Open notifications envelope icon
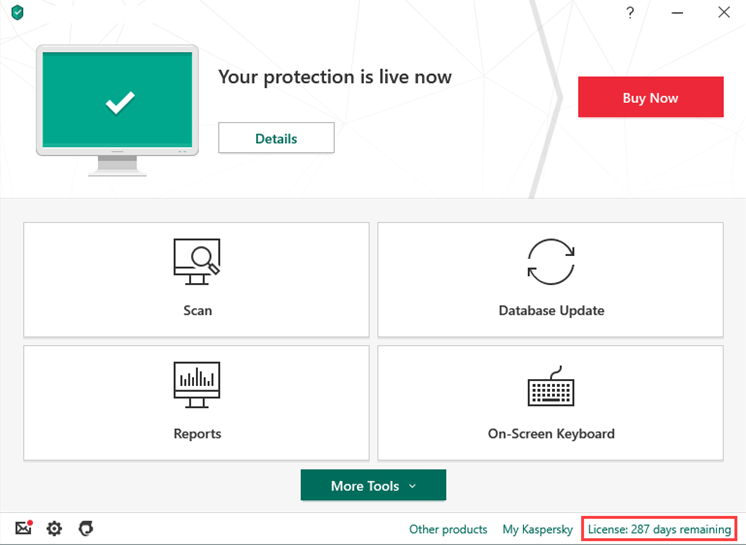Viewport: 746px width, 545px height. tap(23, 528)
